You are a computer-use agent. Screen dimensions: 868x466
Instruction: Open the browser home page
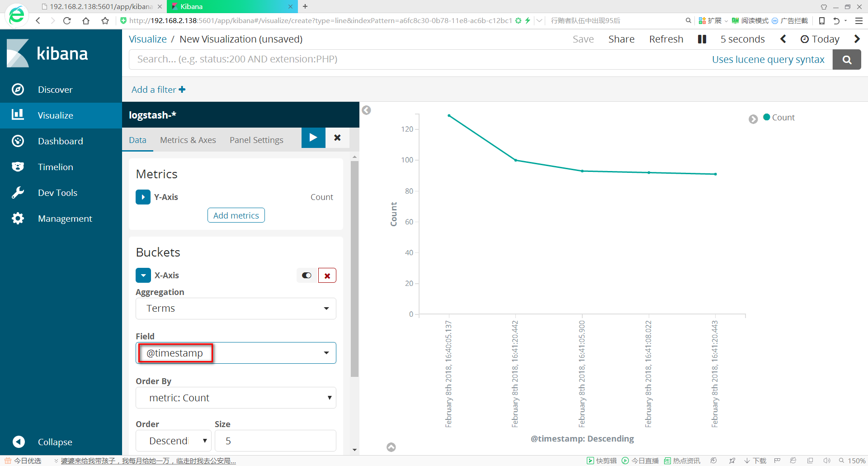pos(86,20)
